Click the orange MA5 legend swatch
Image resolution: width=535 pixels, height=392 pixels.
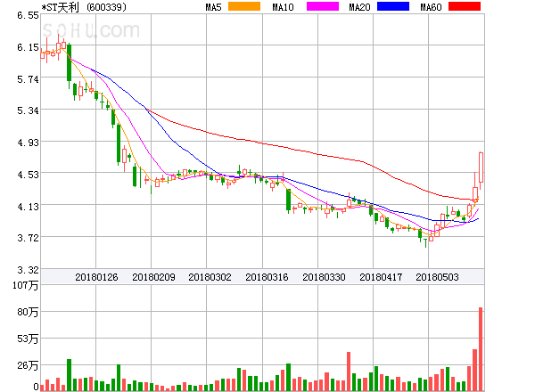(x=244, y=6)
